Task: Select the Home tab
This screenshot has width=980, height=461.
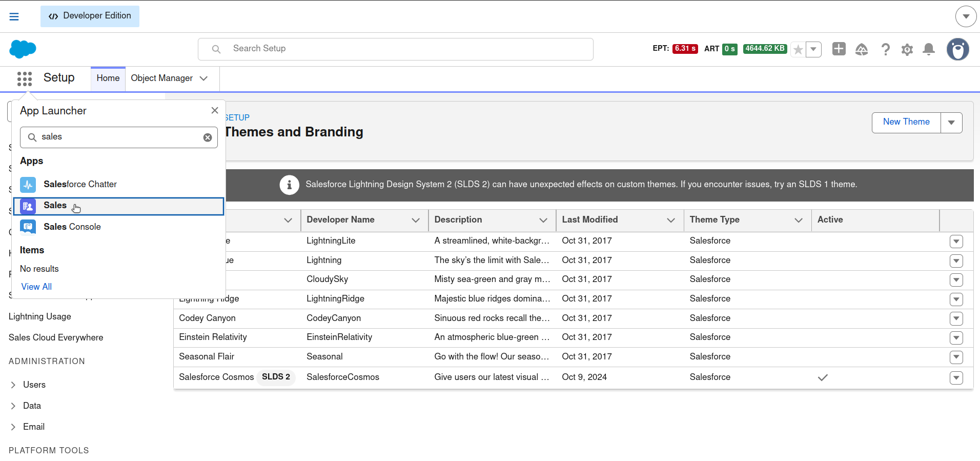Action: tap(108, 78)
